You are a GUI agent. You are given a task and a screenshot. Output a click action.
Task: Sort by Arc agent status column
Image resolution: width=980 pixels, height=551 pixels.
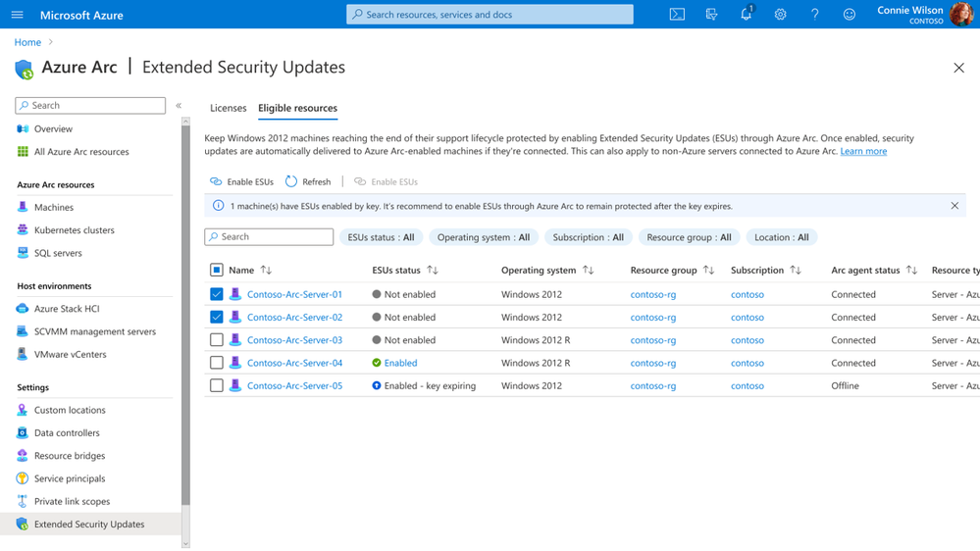911,270
